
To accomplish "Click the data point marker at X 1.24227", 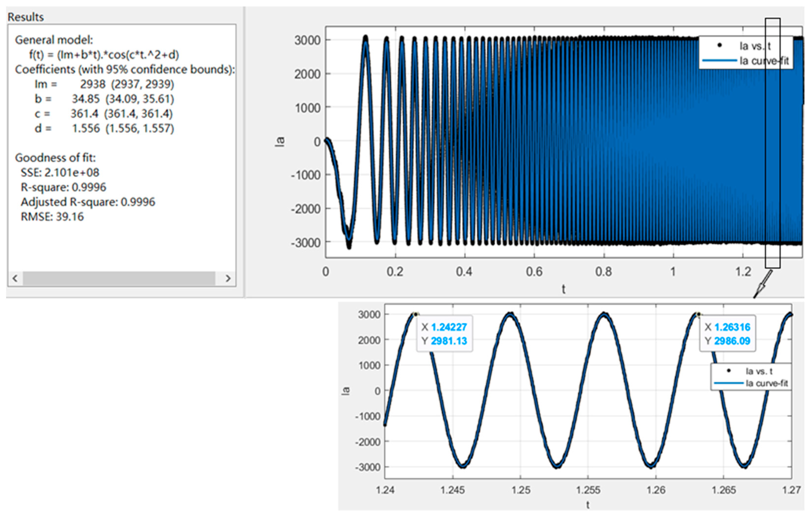I will coord(416,314).
